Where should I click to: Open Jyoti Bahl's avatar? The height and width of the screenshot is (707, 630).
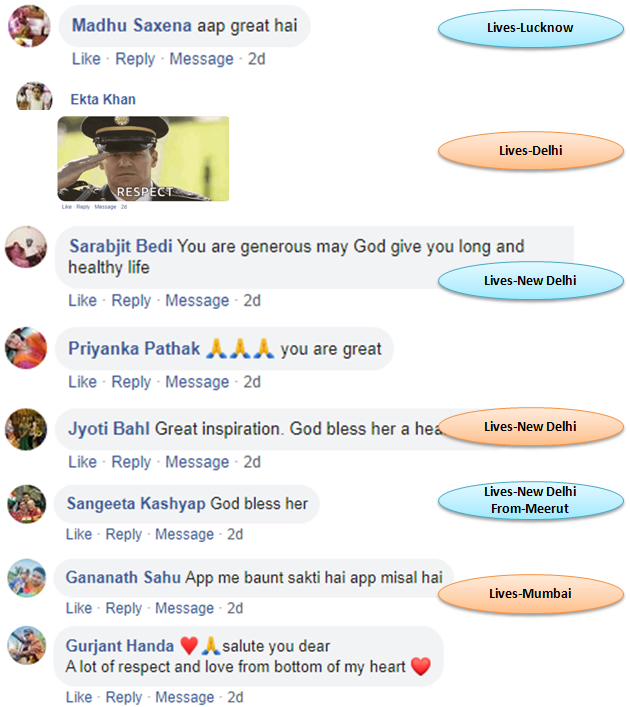[26, 429]
